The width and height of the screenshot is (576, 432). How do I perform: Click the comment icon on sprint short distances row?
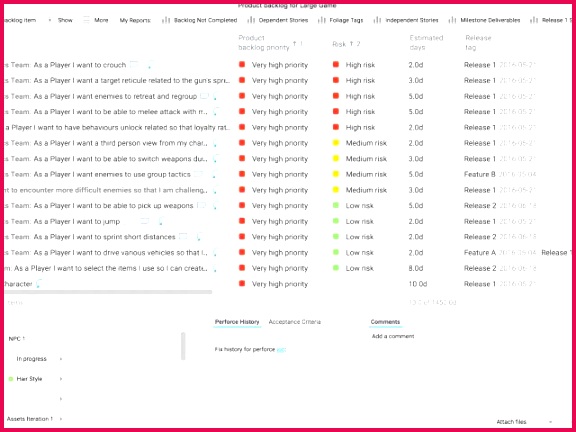[x=183, y=237]
